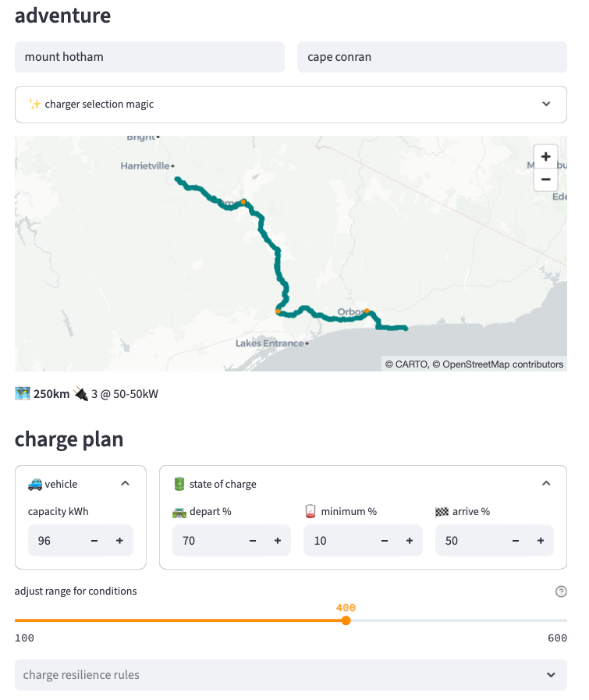Decrease depart % with minus button
589x700 pixels.
(252, 541)
